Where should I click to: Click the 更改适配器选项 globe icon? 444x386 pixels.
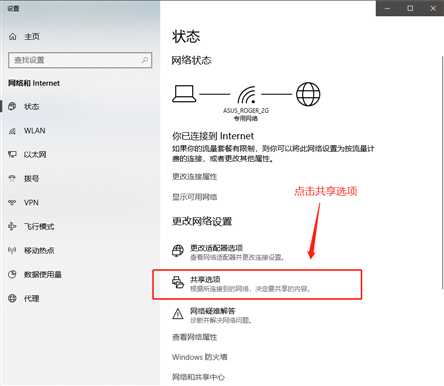tap(178, 250)
